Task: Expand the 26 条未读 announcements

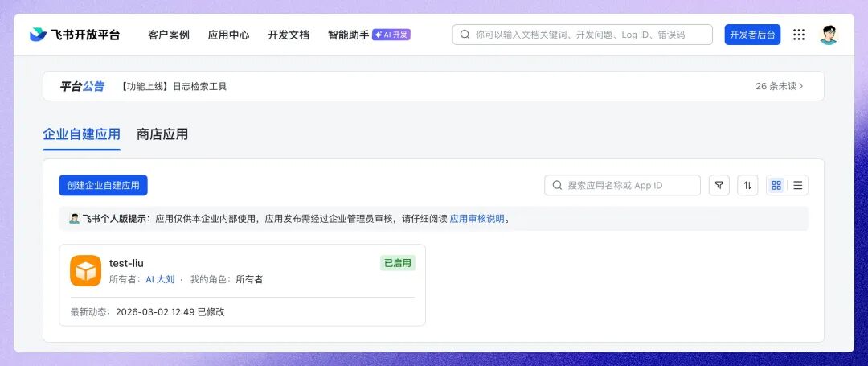Action: pyautogui.click(x=780, y=86)
